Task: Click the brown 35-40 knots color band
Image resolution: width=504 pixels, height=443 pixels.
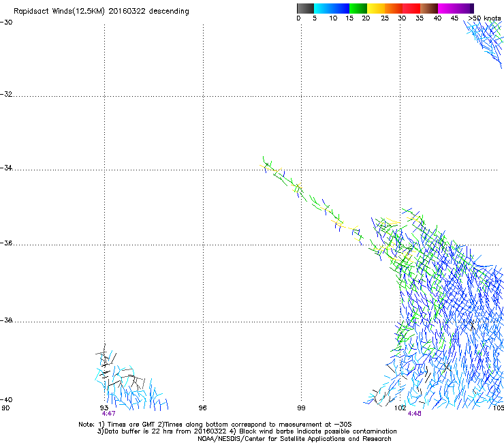Action: (429, 8)
